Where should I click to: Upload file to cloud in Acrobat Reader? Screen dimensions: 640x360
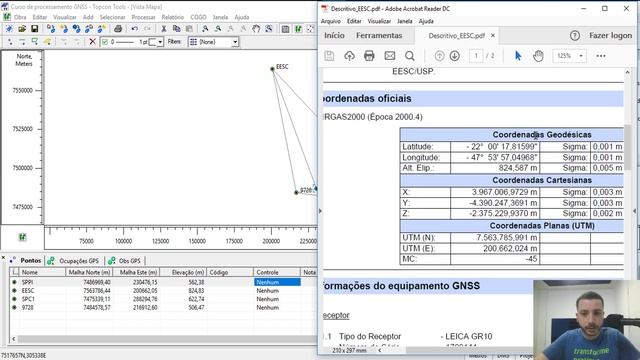tap(349, 56)
